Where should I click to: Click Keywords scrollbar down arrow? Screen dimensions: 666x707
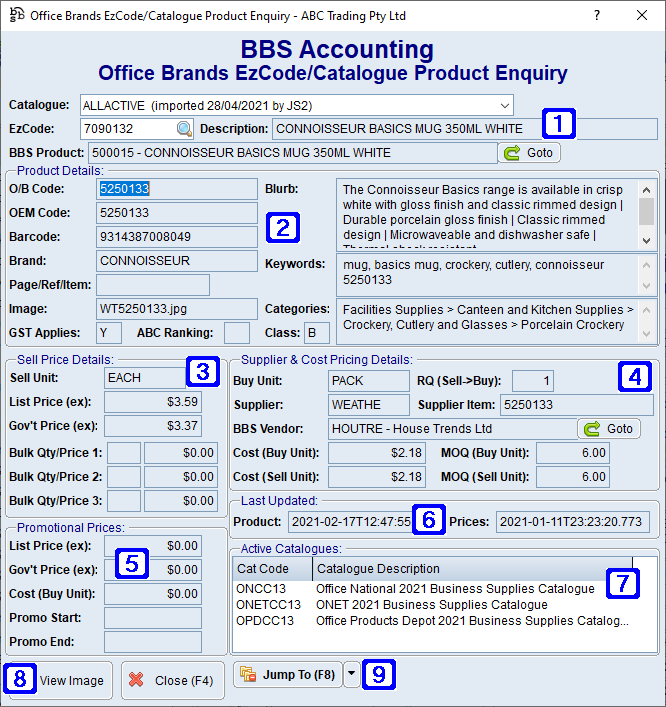pyautogui.click(x=646, y=286)
